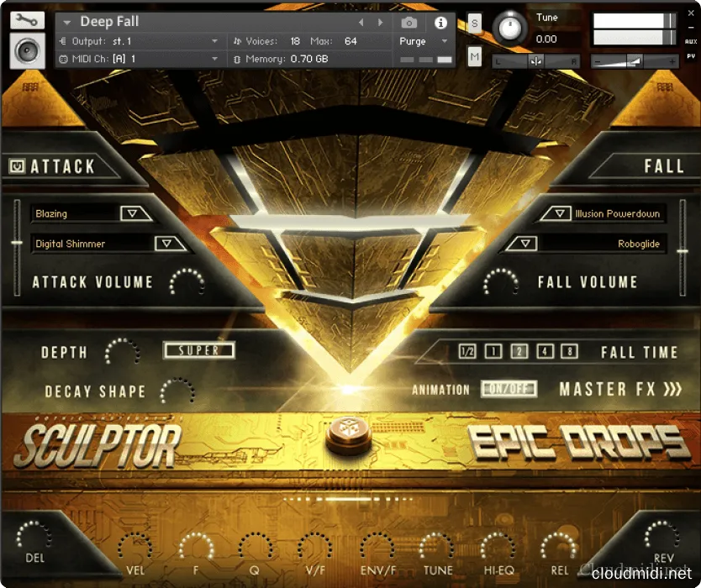Toggle the Attack power button

click(17, 166)
